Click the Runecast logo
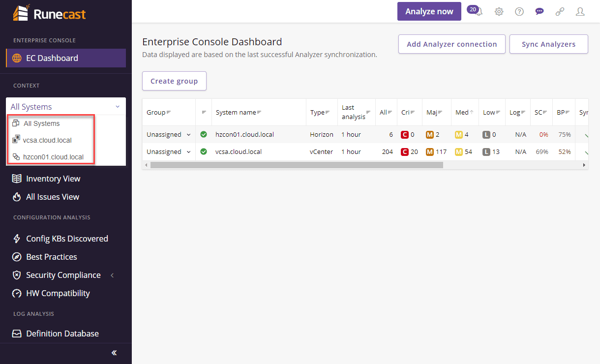The image size is (600, 364). (49, 14)
